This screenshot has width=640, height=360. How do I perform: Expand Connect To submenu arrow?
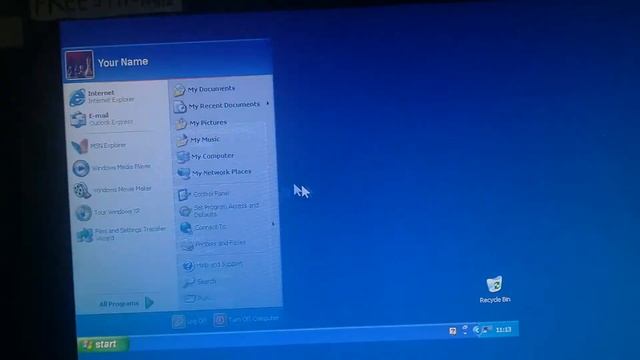pyautogui.click(x=273, y=224)
